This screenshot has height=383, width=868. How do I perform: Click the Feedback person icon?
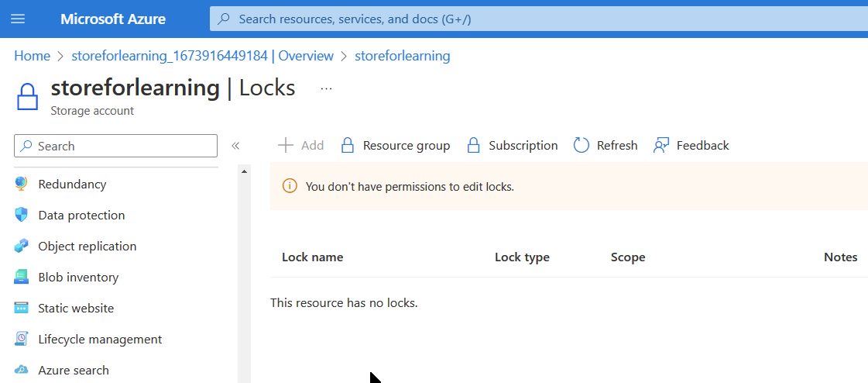click(x=661, y=145)
